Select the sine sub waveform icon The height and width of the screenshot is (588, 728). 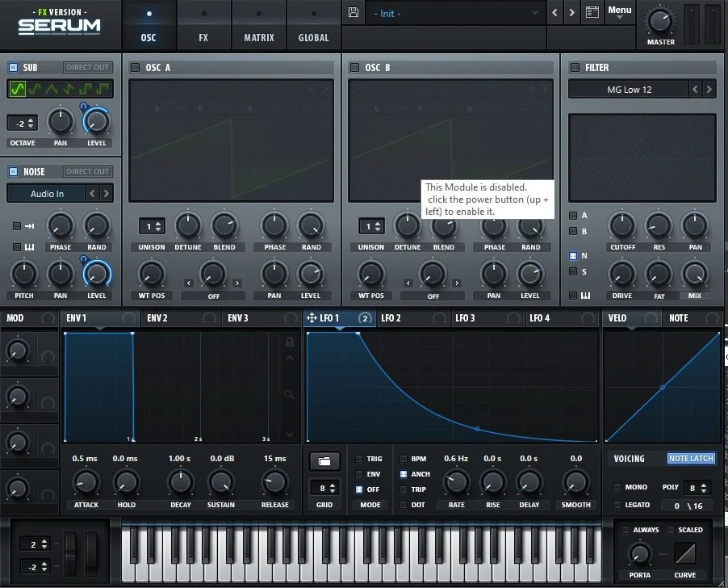coord(18,88)
